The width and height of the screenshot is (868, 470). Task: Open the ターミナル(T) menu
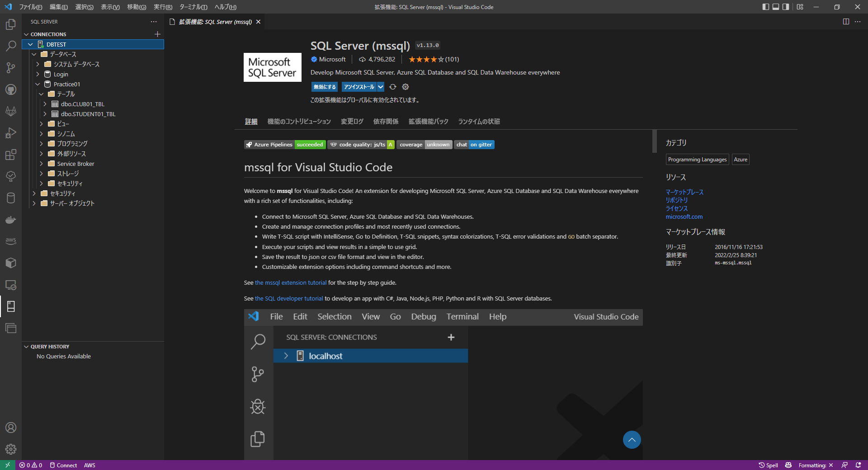[x=193, y=7]
